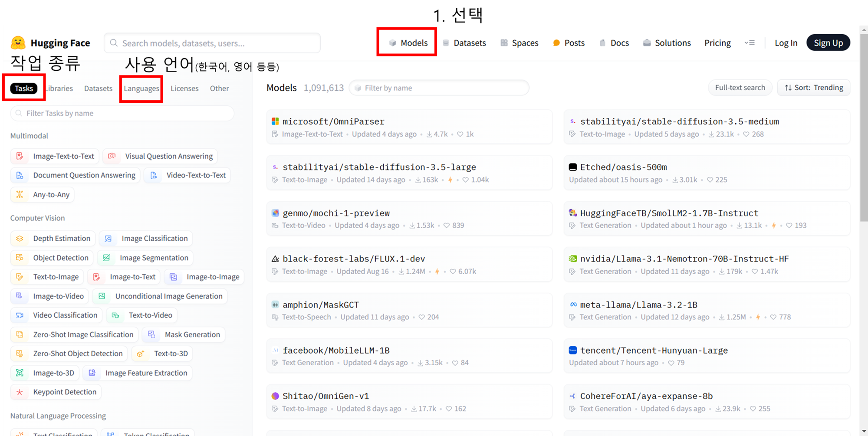Viewport: 868px width, 436px height.
Task: Click the Image-to-3D task icon
Action: tap(20, 373)
